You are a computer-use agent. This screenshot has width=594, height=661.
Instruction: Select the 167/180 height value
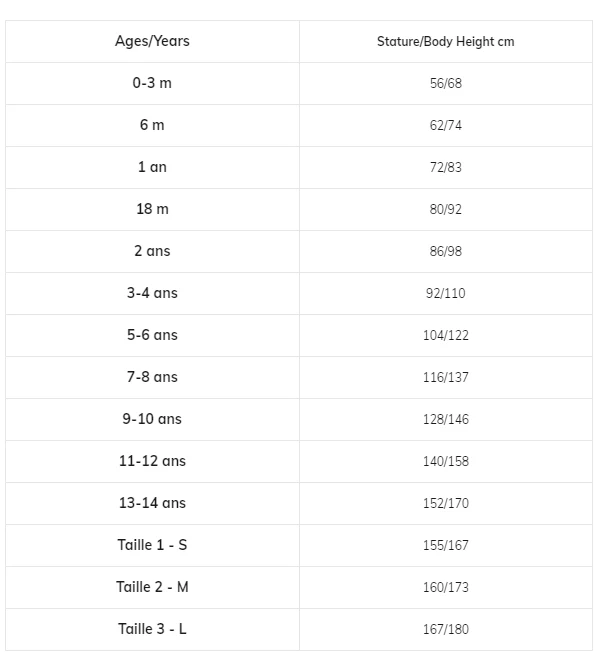pos(446,629)
